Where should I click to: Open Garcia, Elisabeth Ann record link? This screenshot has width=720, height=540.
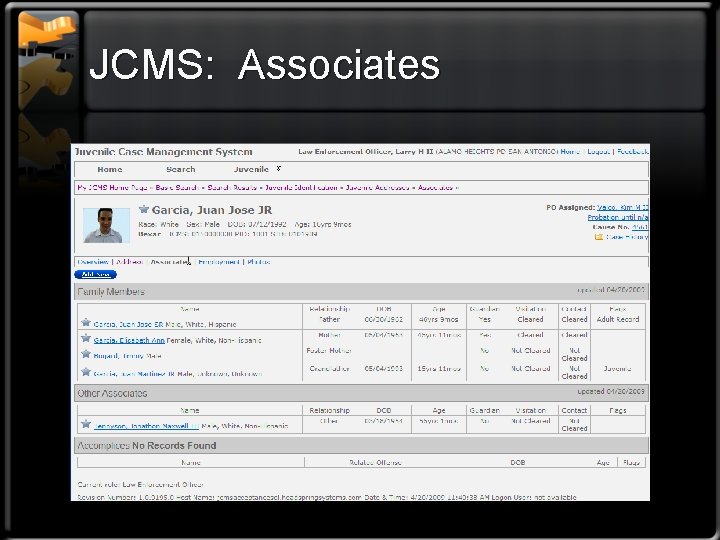click(x=129, y=340)
